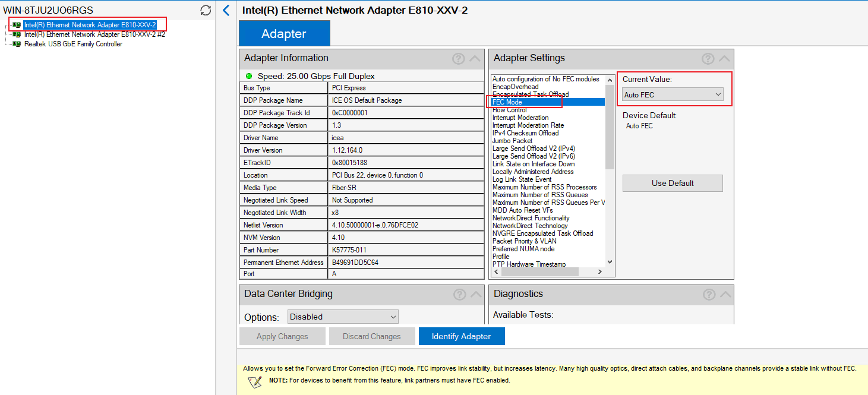Screen dimensions: 868x395
Task: Select Maximum Number of RSS Processors
Action: tap(545, 187)
